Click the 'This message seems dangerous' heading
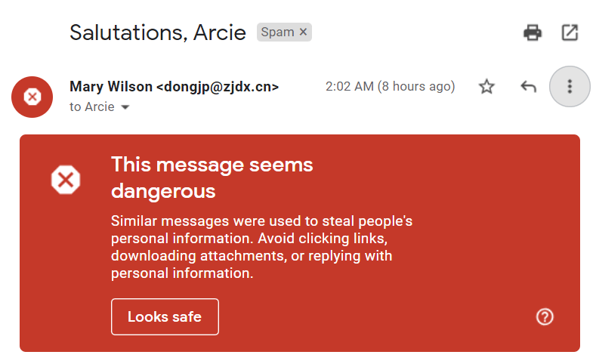 [212, 177]
